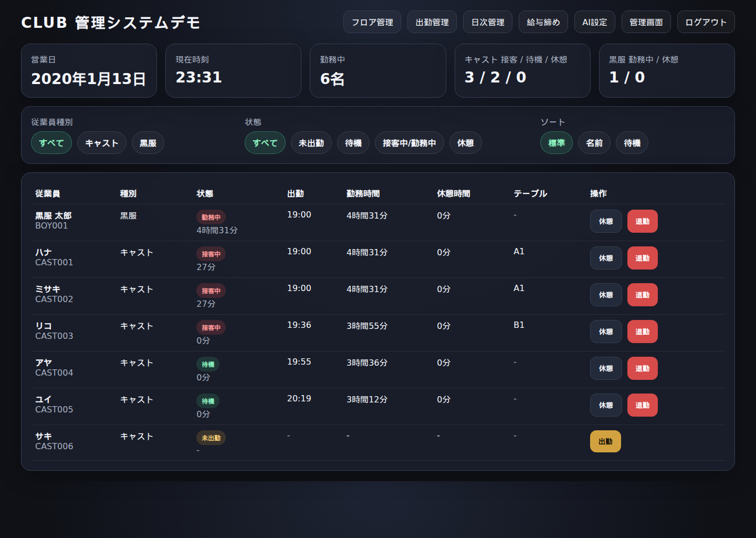The image size is (756, 538).
Task: Click the 種別 column header
Action: point(128,193)
